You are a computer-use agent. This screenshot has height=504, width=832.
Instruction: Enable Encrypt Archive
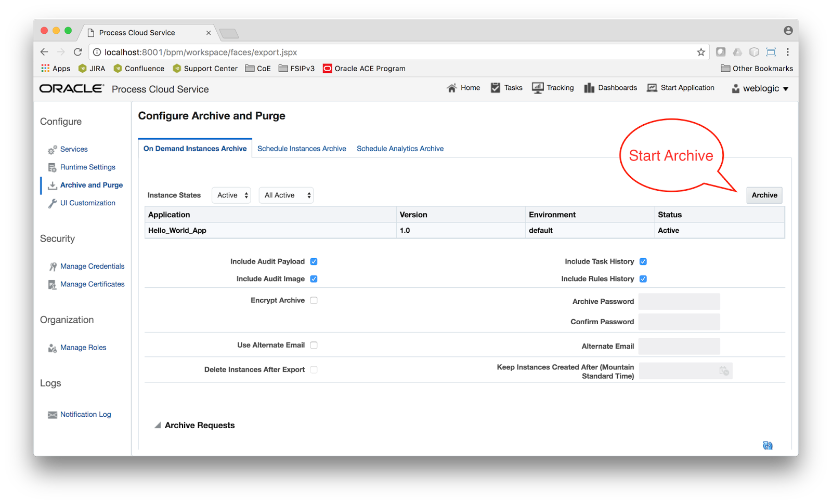point(314,300)
